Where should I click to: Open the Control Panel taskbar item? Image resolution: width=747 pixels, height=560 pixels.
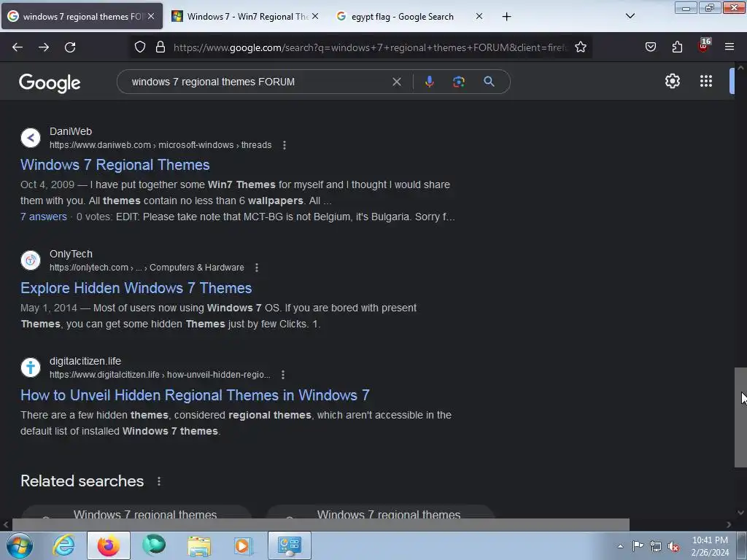[x=289, y=545]
